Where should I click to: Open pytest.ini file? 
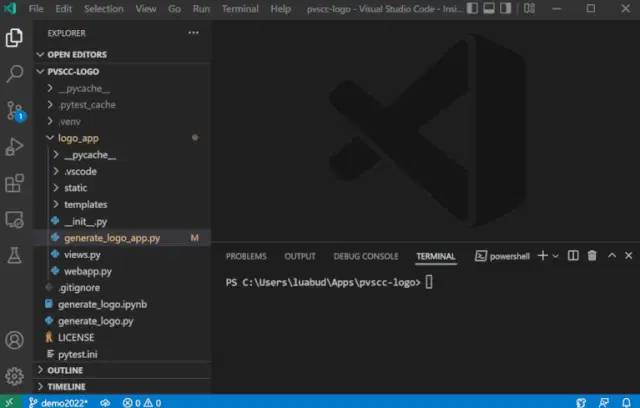pos(122,354)
